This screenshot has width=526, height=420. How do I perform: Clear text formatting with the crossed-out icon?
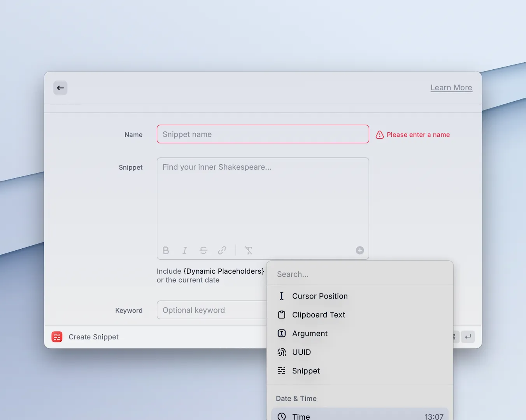pyautogui.click(x=249, y=250)
